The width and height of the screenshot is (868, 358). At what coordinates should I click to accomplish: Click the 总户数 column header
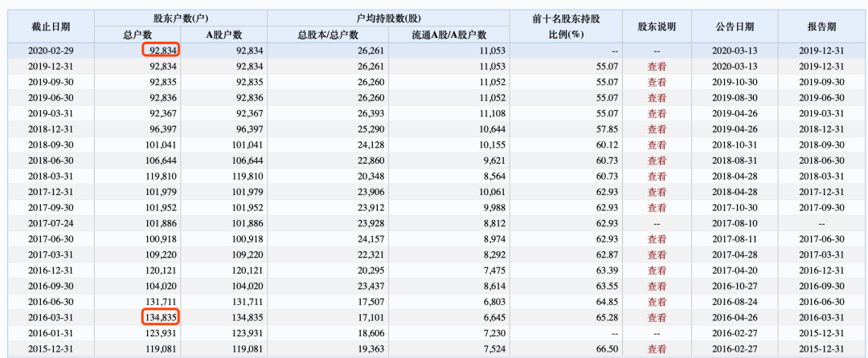point(137,35)
